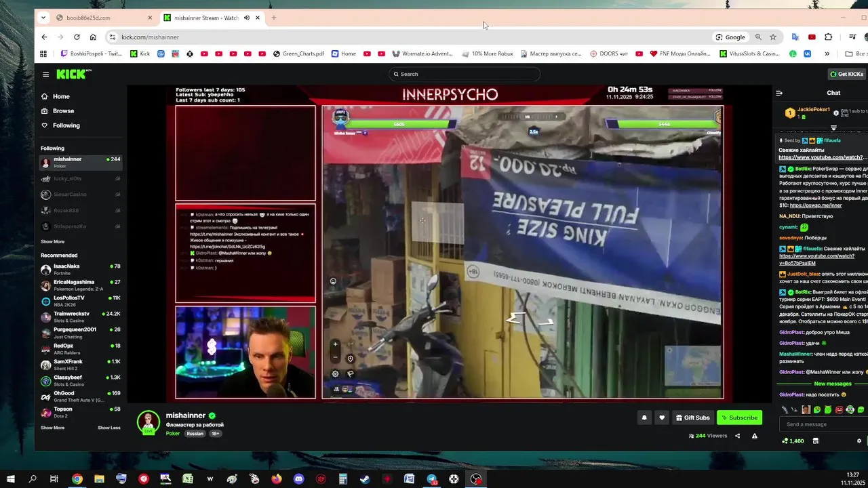Open the Green_Charts.pdf bookmark
Viewport: 868px width, 488px height.
(x=298, y=54)
